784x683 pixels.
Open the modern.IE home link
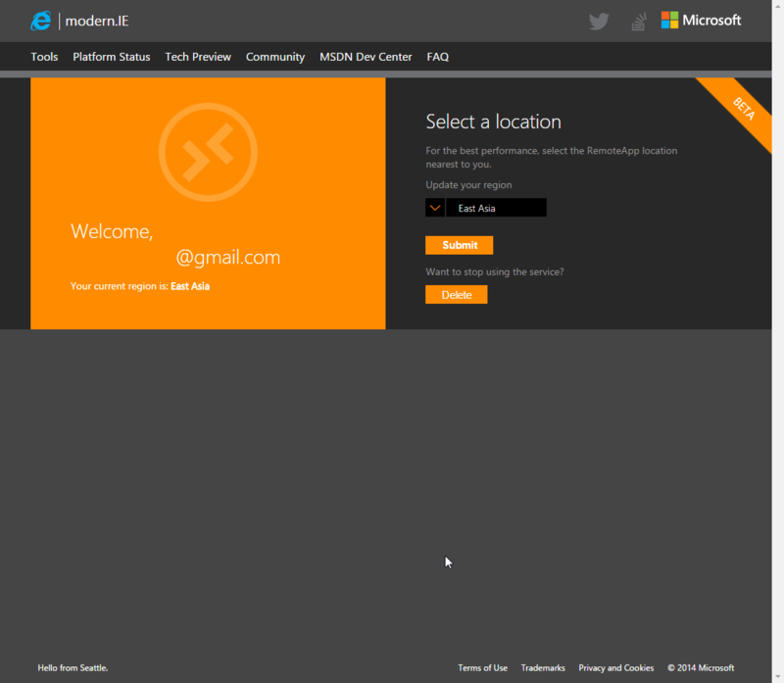[97, 21]
